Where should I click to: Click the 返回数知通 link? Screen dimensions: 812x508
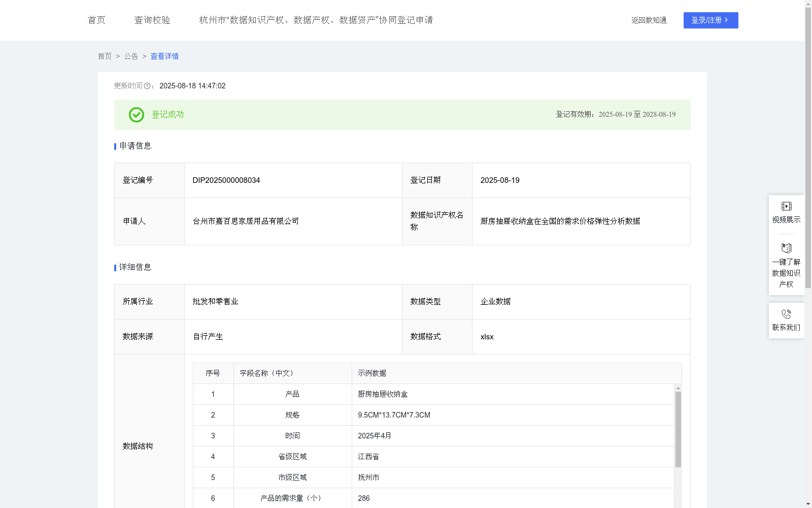pos(649,20)
